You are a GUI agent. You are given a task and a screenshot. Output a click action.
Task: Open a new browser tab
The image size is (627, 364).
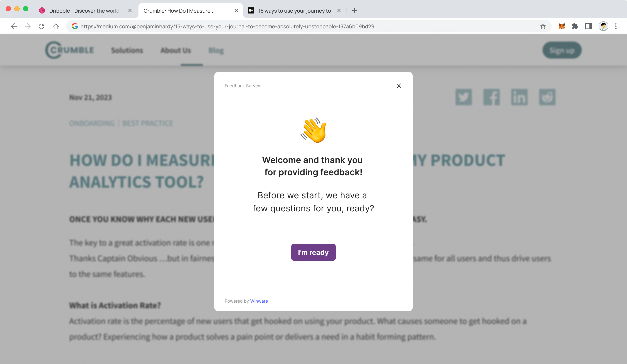click(x=354, y=11)
